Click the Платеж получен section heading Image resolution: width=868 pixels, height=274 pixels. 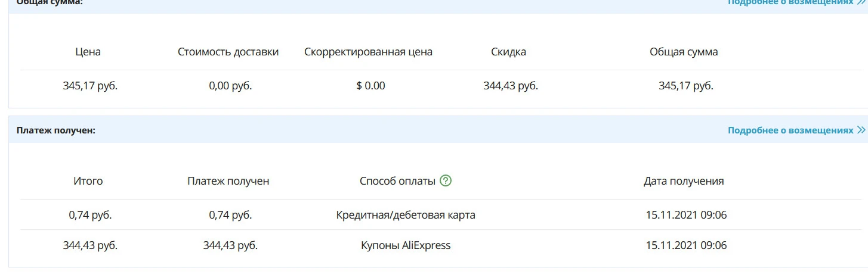(56, 130)
